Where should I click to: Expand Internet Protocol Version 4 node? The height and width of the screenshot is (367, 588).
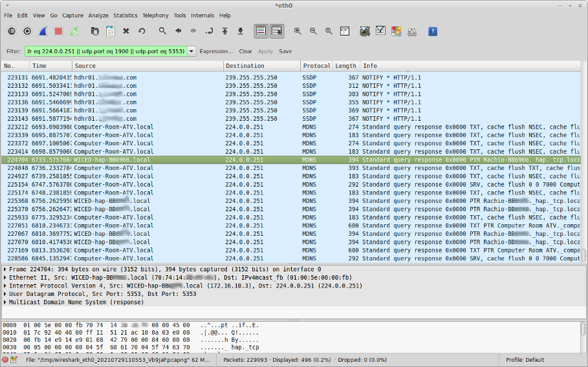(5, 286)
